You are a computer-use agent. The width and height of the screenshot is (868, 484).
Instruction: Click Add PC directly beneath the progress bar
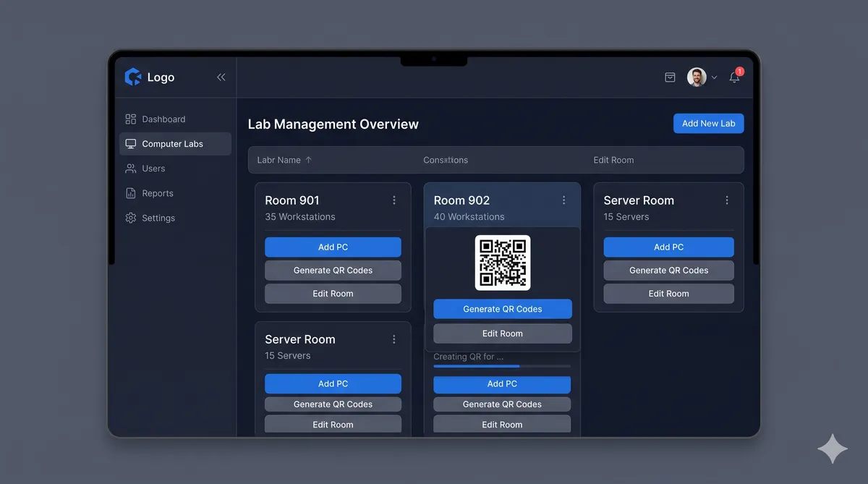(502, 384)
